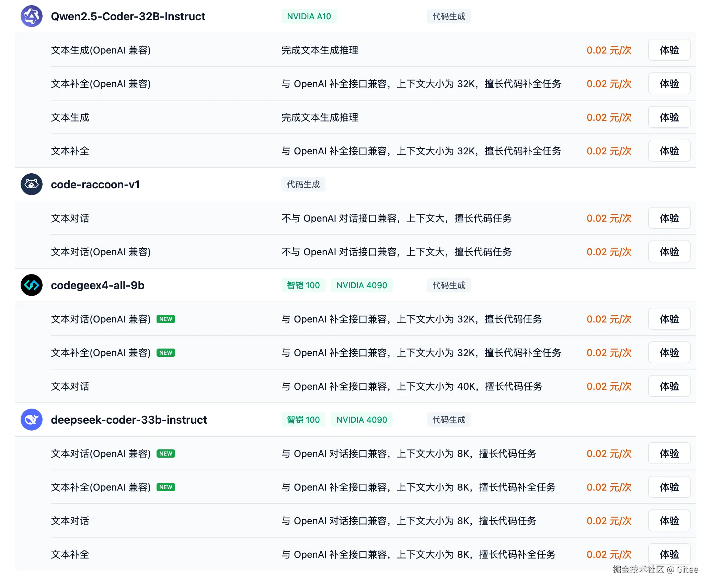Click the codegeex4-all-9b logo icon
712x588 pixels.
(x=31, y=285)
